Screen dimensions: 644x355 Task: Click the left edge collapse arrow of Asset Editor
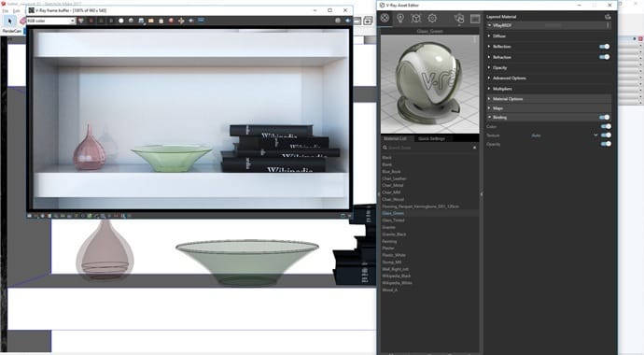(x=379, y=194)
